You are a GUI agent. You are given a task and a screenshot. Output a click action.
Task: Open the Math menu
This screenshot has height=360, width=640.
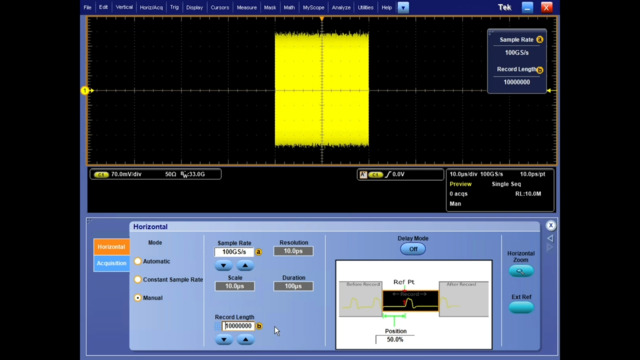[289, 7]
